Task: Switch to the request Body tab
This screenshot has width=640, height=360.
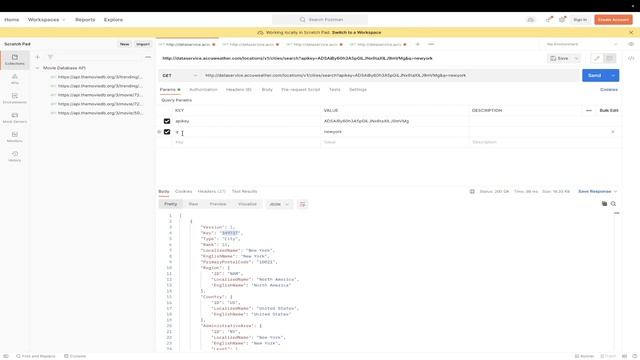Action: pyautogui.click(x=267, y=89)
